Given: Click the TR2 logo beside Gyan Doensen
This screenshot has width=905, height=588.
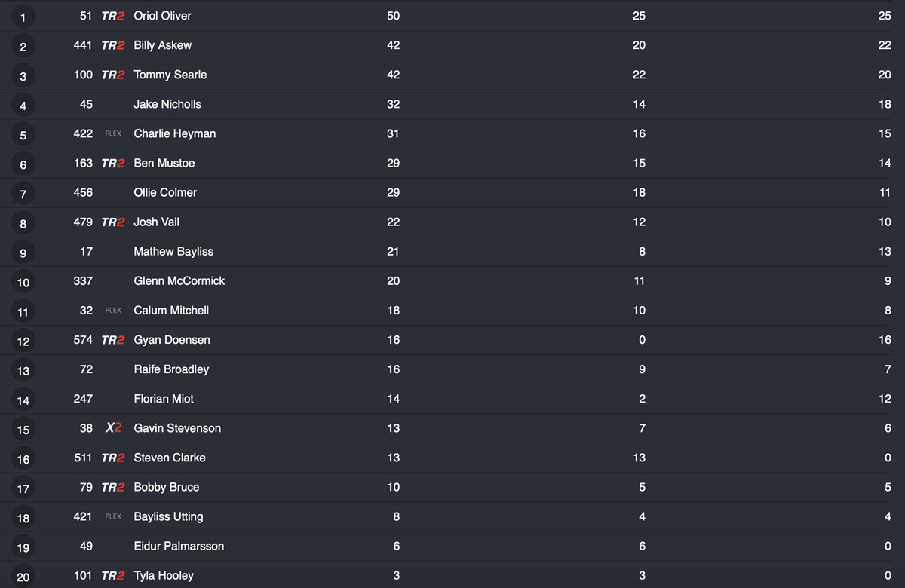Looking at the screenshot, I should tap(112, 340).
